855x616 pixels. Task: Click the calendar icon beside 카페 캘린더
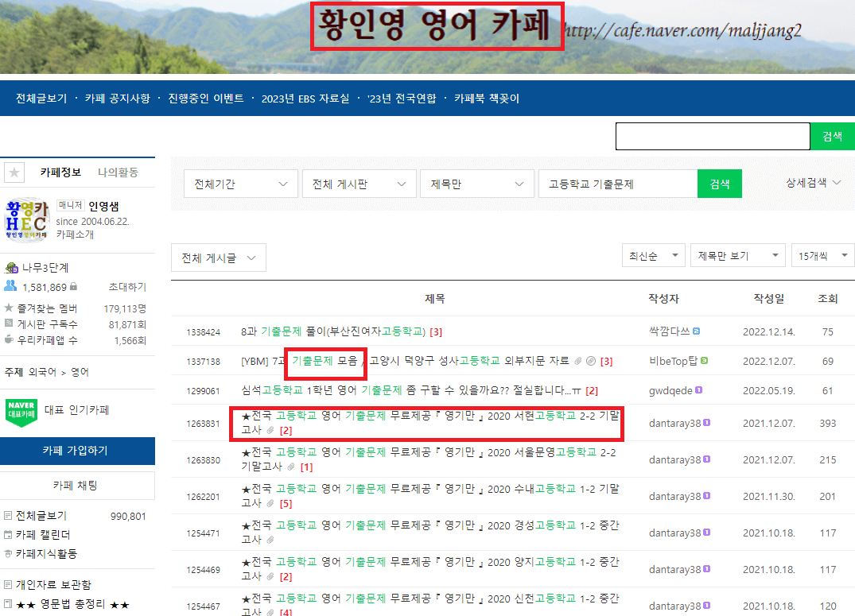coord(8,533)
